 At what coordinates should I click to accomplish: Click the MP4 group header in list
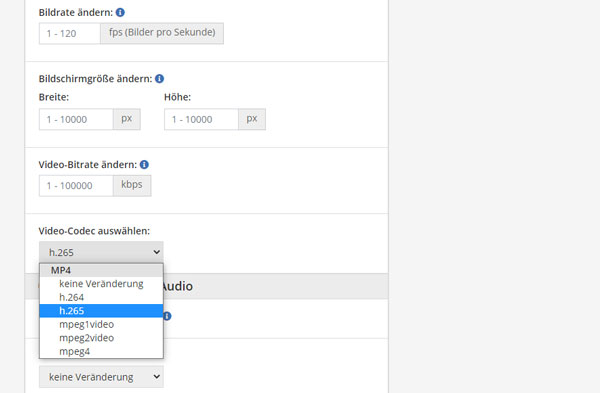pyautogui.click(x=101, y=270)
